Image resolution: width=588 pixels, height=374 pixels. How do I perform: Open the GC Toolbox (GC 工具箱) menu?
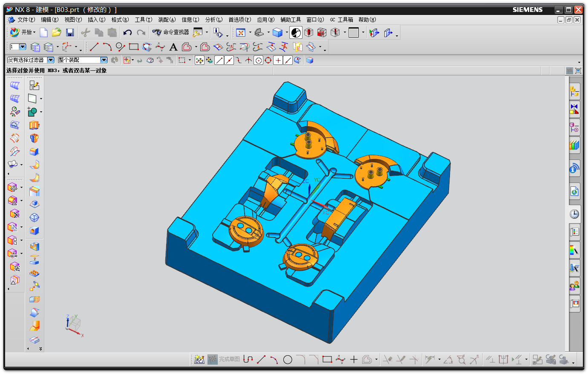point(342,20)
